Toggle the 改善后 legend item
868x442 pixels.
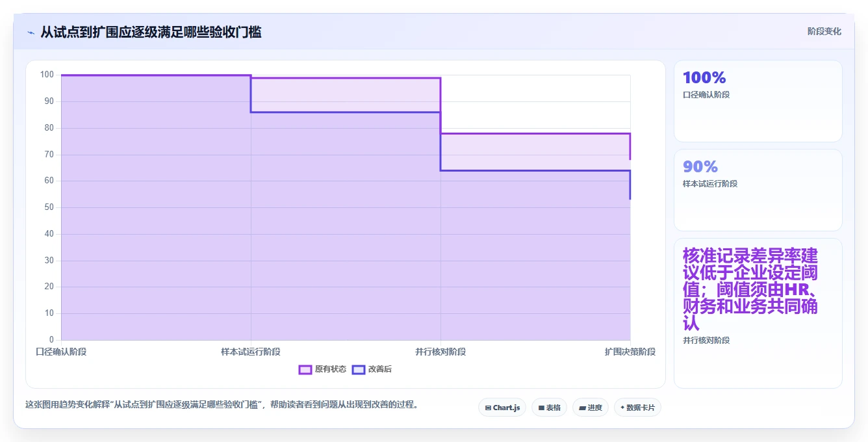pos(372,369)
